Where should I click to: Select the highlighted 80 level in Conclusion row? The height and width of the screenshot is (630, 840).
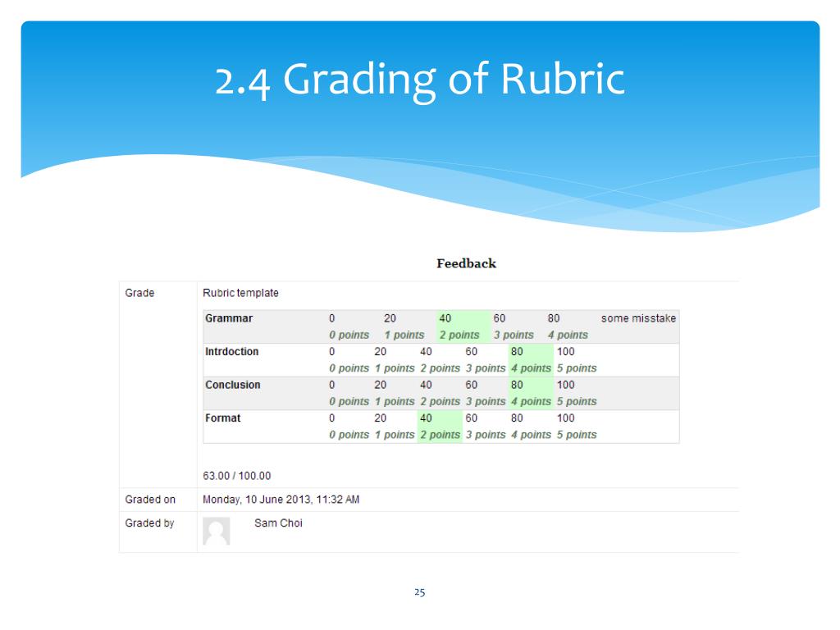tap(531, 393)
